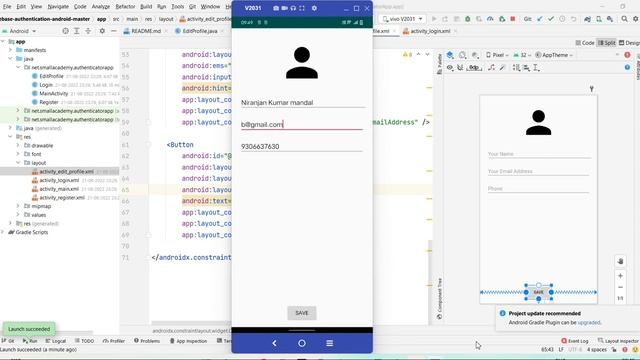Toggle view options eye icon in designer
Screen dimensions: 640x360
click(x=450, y=68)
